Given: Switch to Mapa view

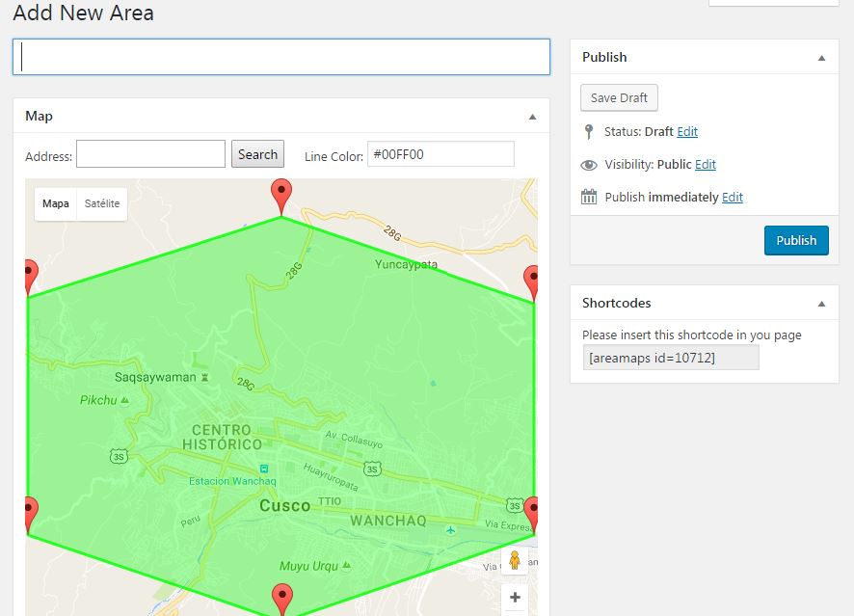Looking at the screenshot, I should point(56,203).
